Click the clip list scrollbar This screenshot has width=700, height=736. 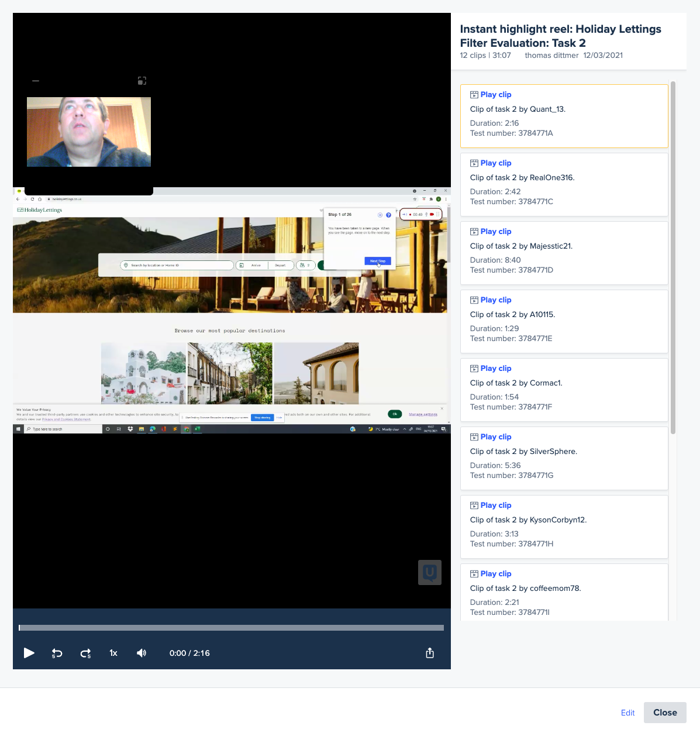click(673, 257)
